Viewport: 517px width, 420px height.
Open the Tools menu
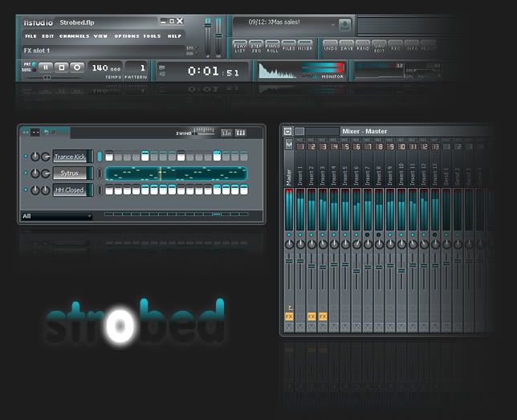152,36
